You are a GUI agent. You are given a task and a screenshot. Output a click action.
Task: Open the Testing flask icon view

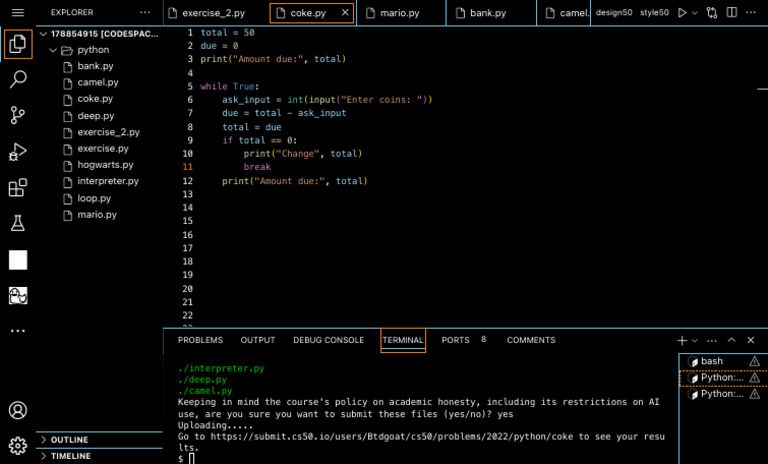[17, 223]
